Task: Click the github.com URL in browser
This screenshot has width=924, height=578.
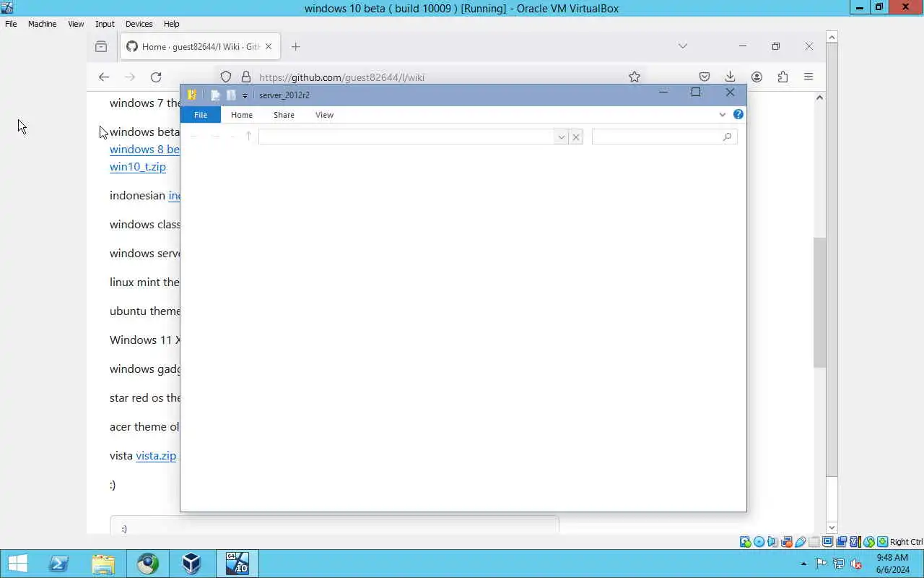Action: click(x=341, y=77)
